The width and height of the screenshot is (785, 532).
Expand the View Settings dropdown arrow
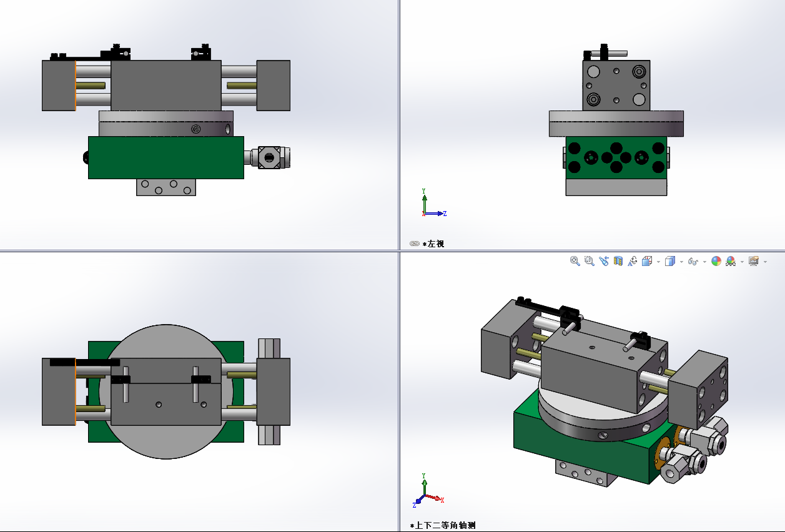coord(765,262)
